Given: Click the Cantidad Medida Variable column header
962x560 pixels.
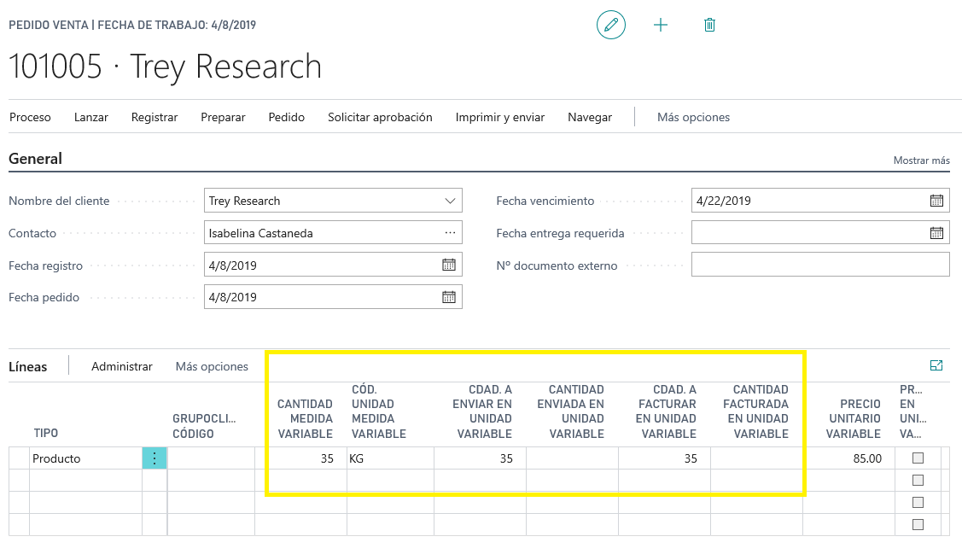Looking at the screenshot, I should [305, 419].
